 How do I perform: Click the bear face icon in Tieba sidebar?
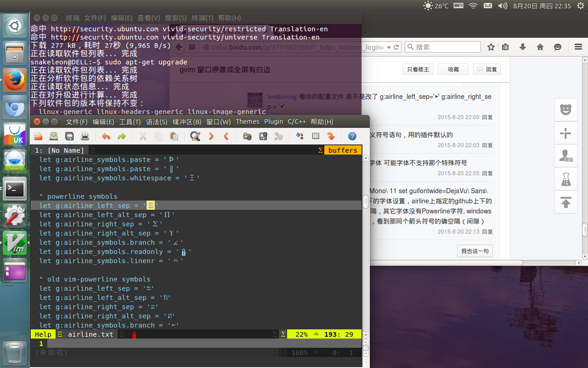[x=565, y=109]
